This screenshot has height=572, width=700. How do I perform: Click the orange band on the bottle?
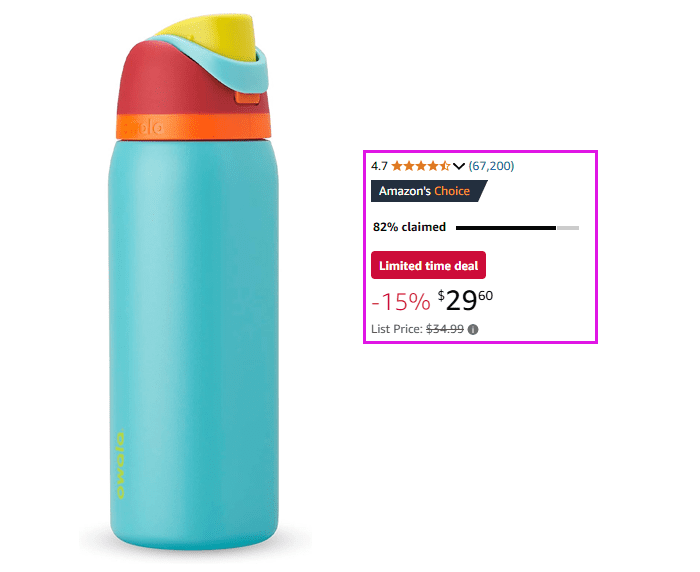pos(193,126)
